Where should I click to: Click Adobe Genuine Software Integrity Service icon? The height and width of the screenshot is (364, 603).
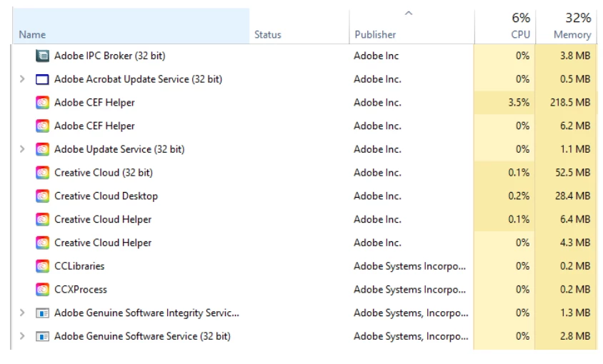[42, 313]
